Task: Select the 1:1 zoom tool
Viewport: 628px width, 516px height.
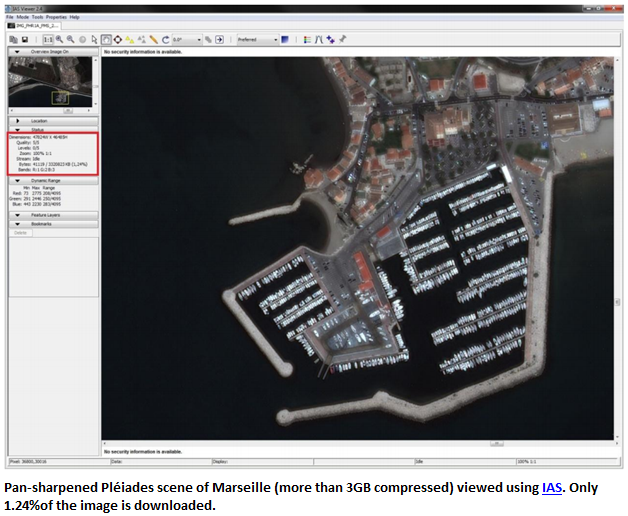Action: 47,39
